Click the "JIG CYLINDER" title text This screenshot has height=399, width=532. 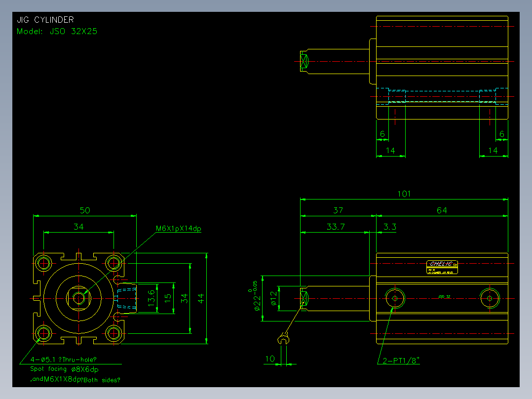45,20
